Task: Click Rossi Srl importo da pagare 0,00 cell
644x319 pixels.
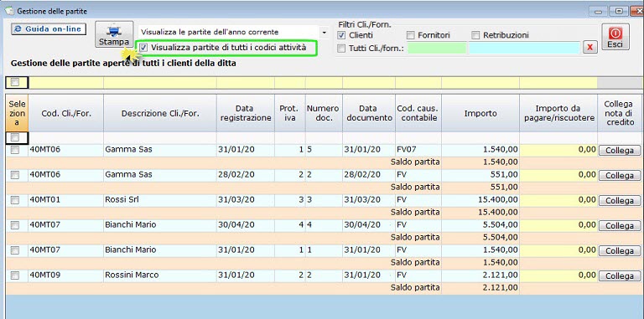Action: point(558,200)
